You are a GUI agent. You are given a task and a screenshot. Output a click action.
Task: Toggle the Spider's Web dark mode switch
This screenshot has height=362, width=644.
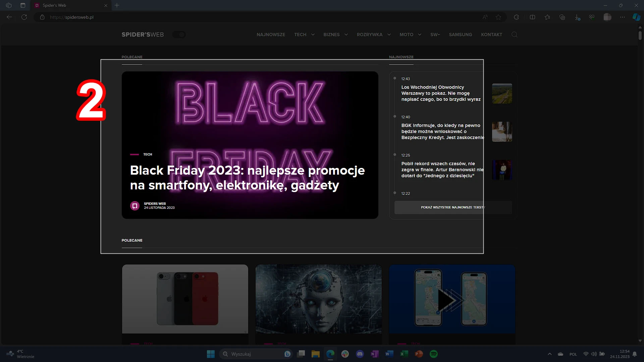click(179, 35)
